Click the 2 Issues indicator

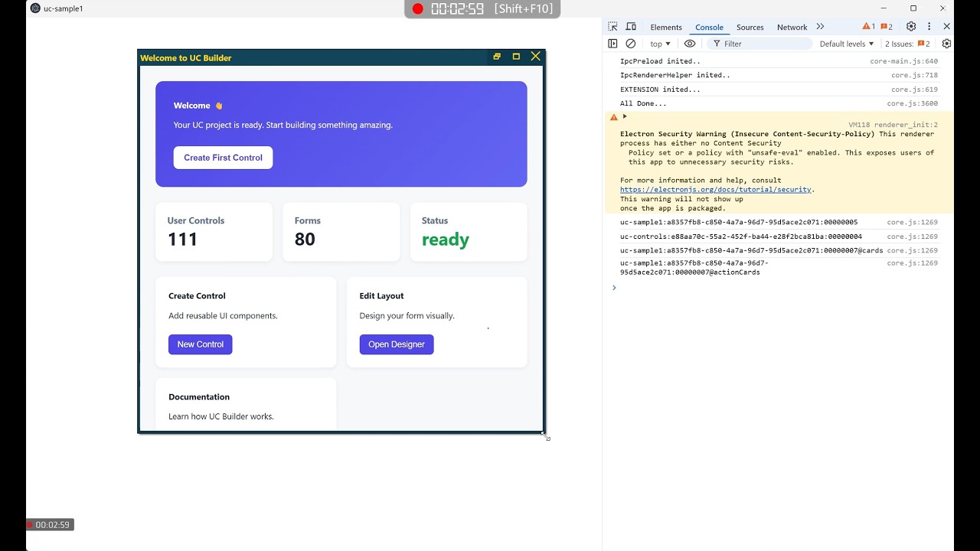[908, 44]
